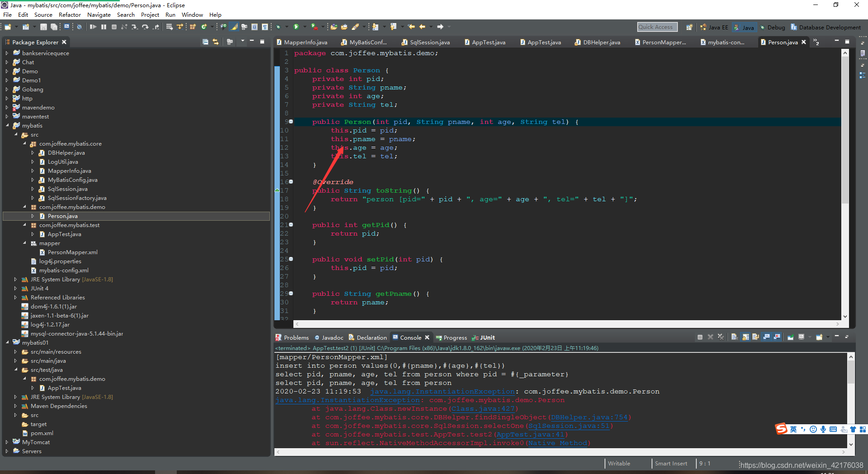Switch to the Java EE perspective

[x=714, y=27]
